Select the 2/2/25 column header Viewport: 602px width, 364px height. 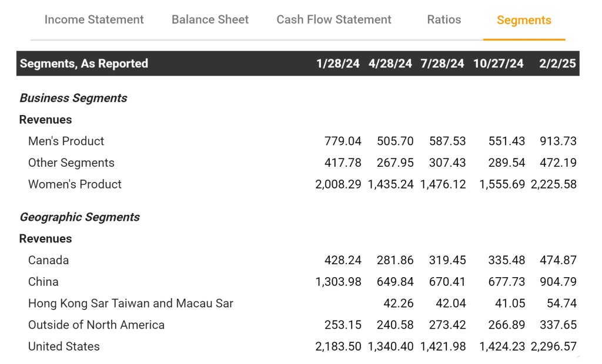557,63
